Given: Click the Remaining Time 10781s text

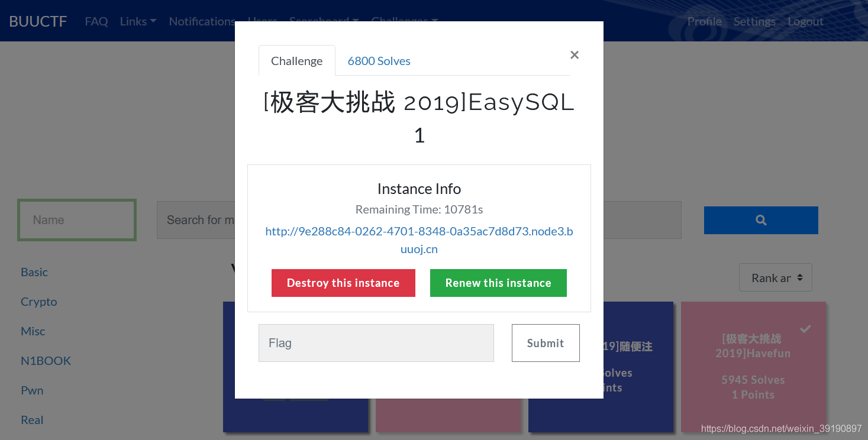Looking at the screenshot, I should [419, 209].
